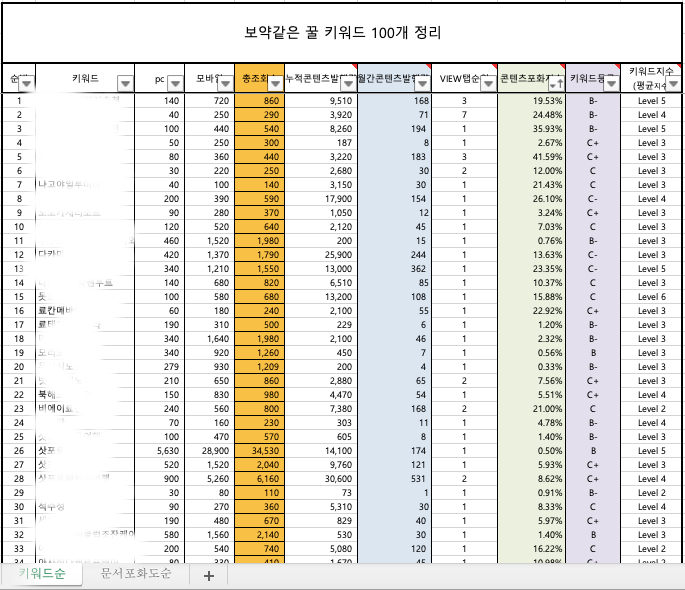Image resolution: width=685 pixels, height=590 pixels.
Task: Select the 키워드순 sheet tab
Action: pyautogui.click(x=42, y=574)
